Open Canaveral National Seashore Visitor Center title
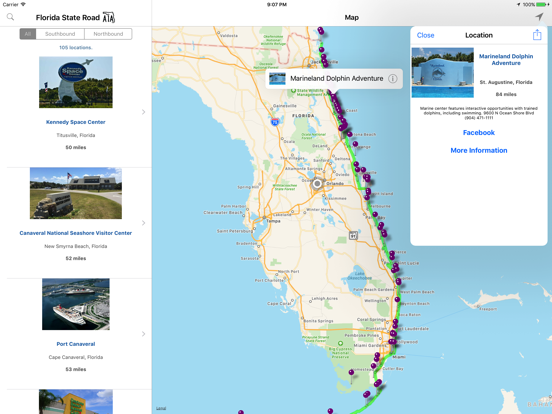Image resolution: width=552 pixels, height=414 pixels. click(76, 233)
